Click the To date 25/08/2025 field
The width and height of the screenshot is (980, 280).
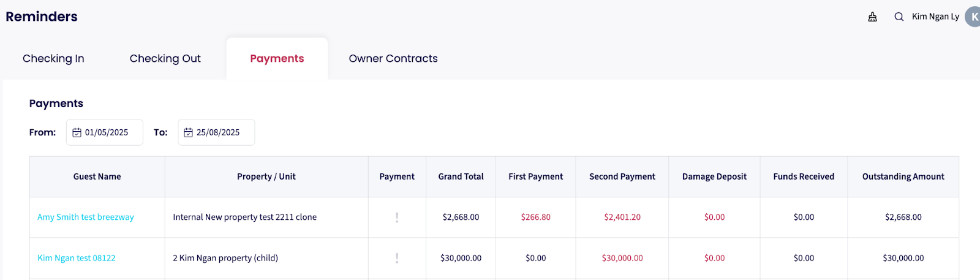tap(218, 133)
